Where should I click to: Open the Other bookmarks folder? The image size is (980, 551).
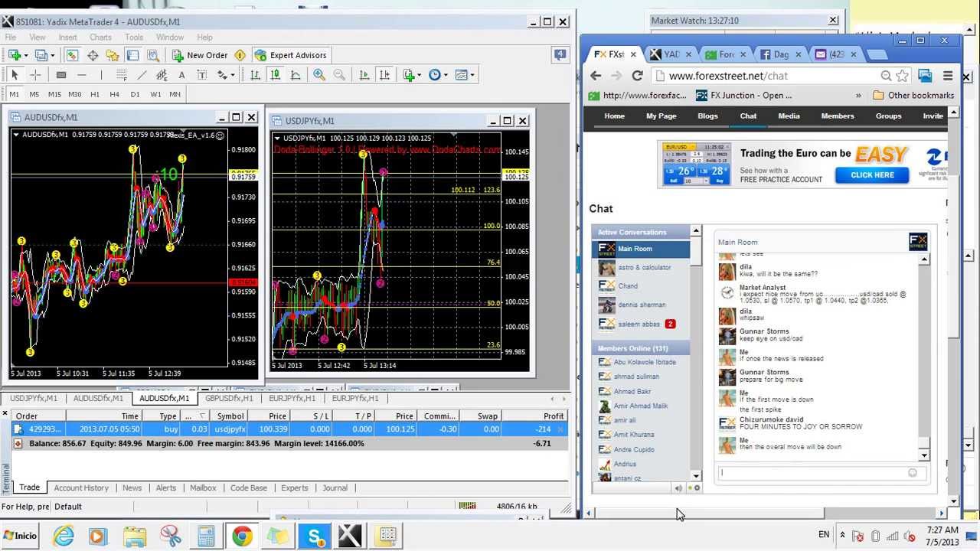(913, 96)
